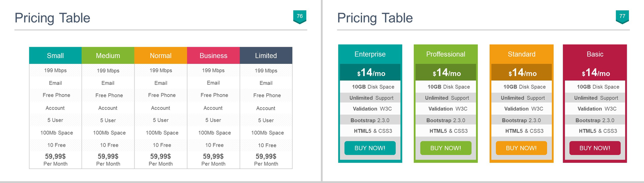Image resolution: width=644 pixels, height=183 pixels.
Task: Click the orange BUY NOW! button under Standard
Action: point(521,148)
